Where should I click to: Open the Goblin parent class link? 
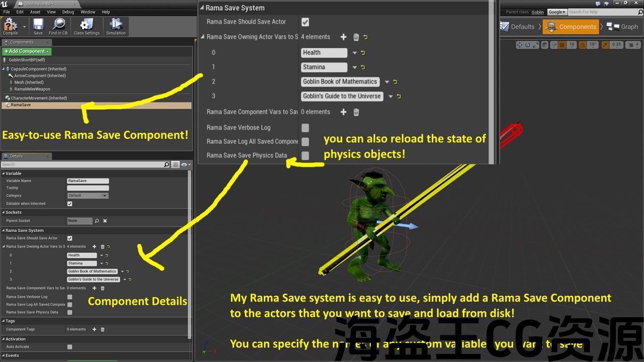(538, 12)
